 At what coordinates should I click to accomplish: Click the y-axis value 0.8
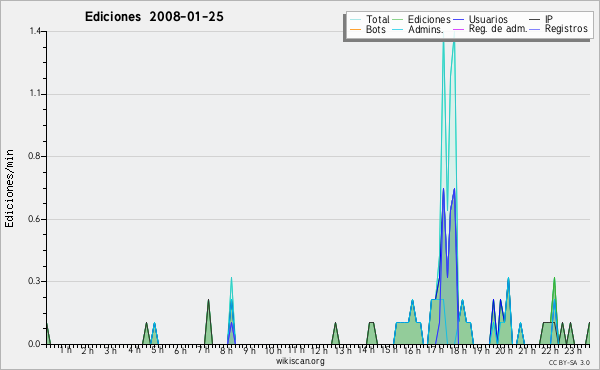pos(34,156)
